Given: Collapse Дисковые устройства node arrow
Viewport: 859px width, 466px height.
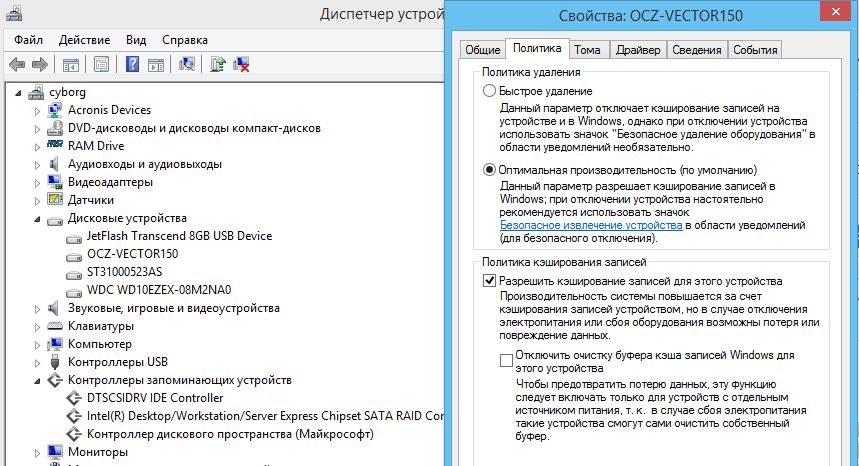Looking at the screenshot, I should click(37, 219).
